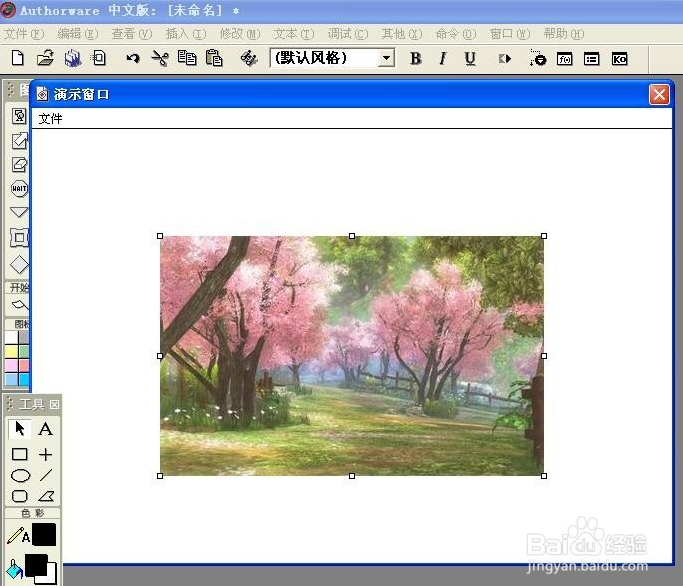The height and width of the screenshot is (586, 683).
Task: Copy the selection using the toolbar icon
Action: pyautogui.click(x=187, y=58)
